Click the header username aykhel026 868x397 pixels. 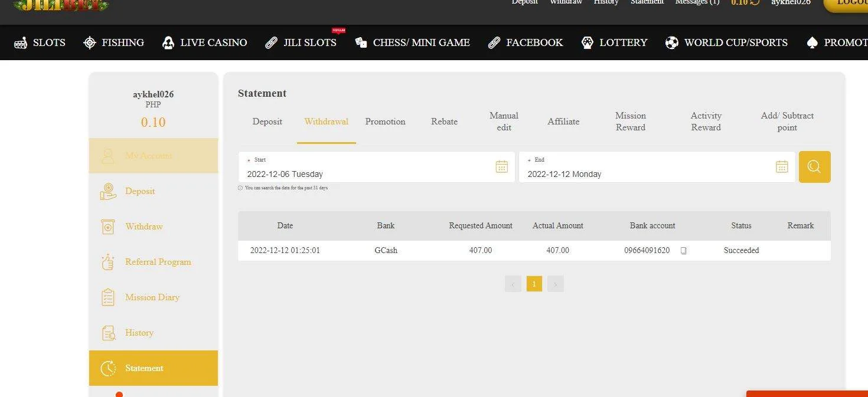point(791,2)
